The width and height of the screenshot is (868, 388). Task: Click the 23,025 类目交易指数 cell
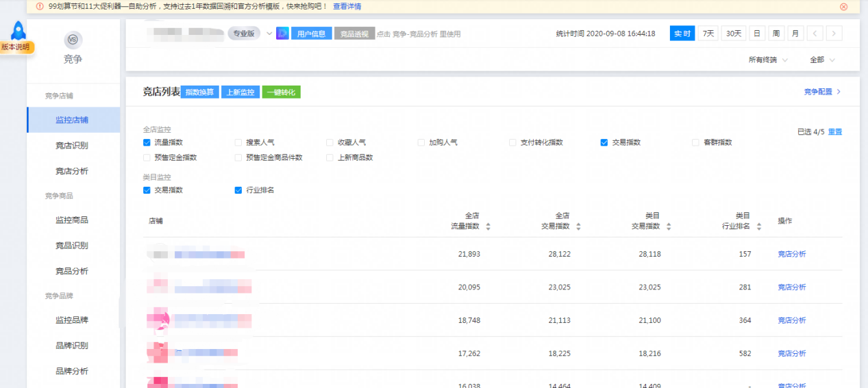click(650, 287)
